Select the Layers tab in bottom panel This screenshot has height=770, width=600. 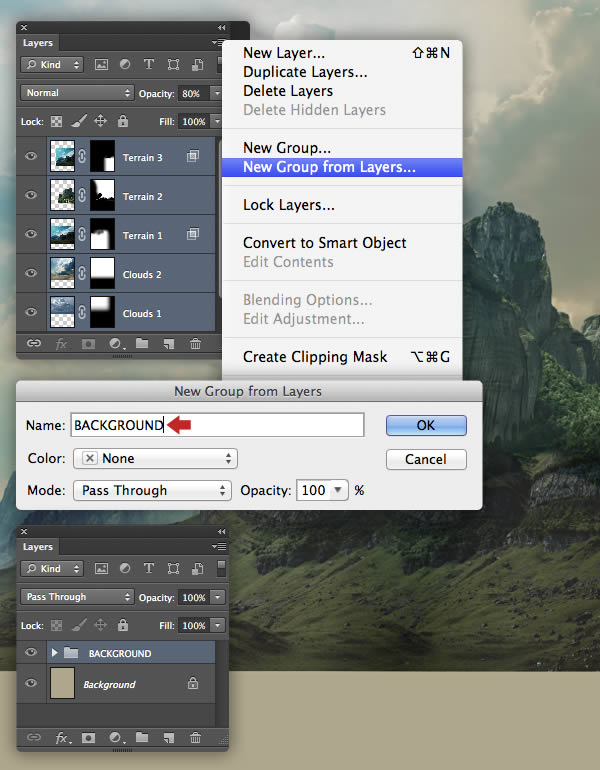tap(38, 547)
